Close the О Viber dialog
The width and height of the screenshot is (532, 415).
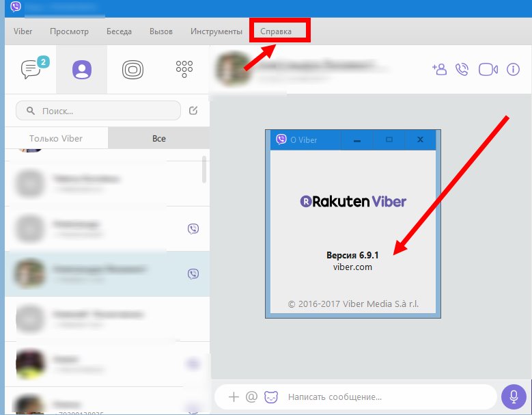pyautogui.click(x=421, y=139)
